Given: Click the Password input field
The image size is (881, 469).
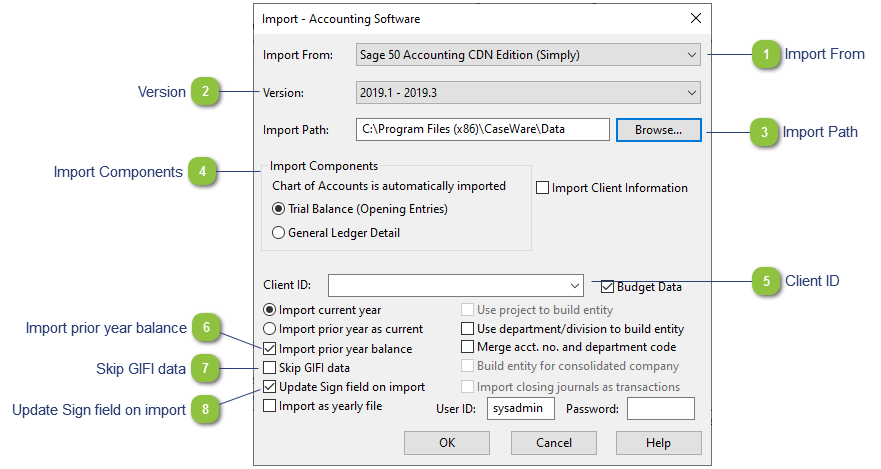Looking at the screenshot, I should pos(661,408).
